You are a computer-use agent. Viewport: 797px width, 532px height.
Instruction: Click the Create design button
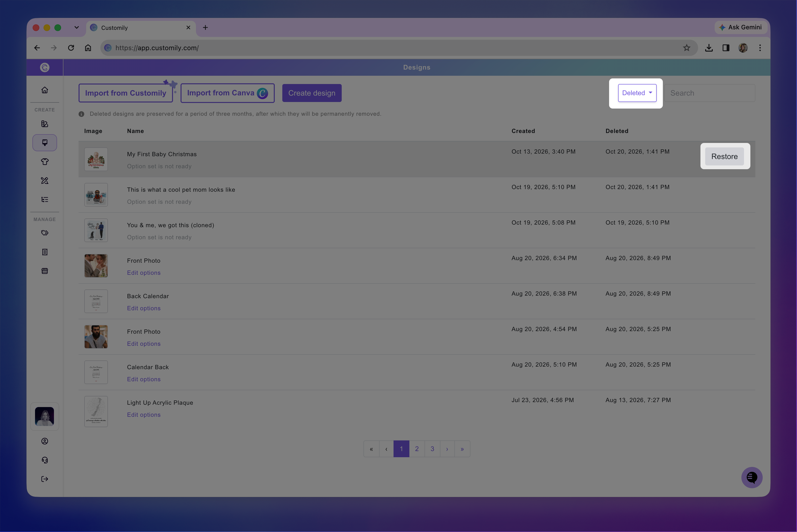tap(311, 93)
